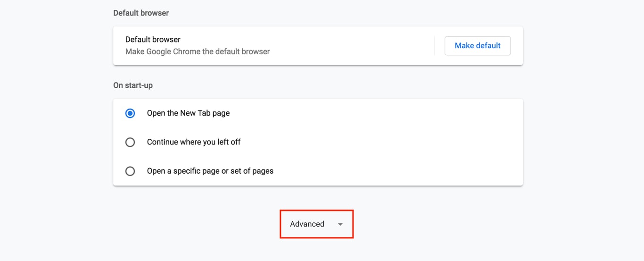644x261 pixels.
Task: Click the 'Continue where you left off' label
Action: click(x=194, y=142)
